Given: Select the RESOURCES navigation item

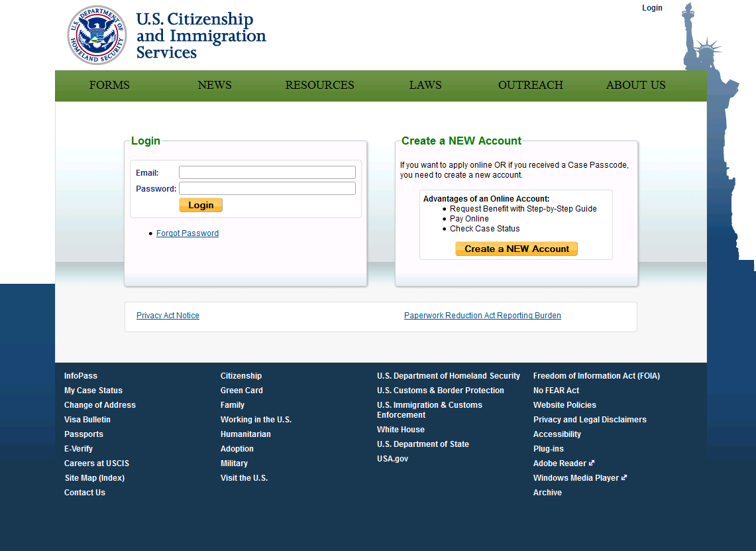Looking at the screenshot, I should (319, 85).
